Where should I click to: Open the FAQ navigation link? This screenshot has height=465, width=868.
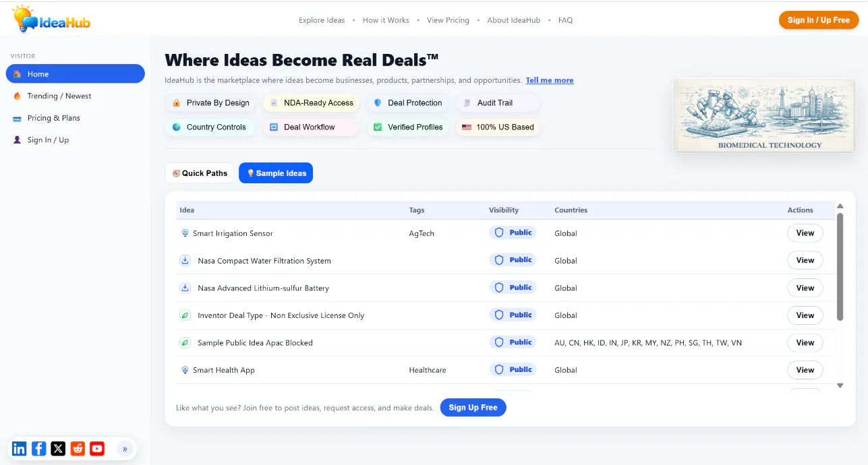565,20
